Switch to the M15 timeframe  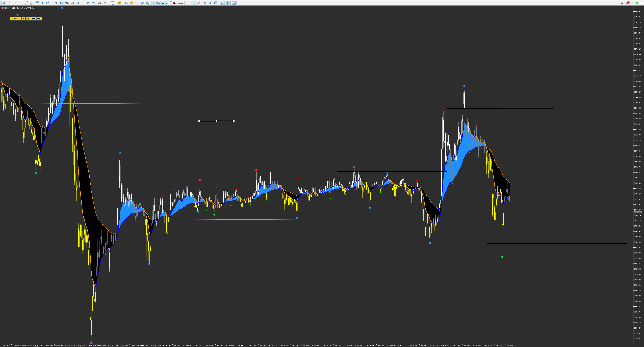[67, 3]
